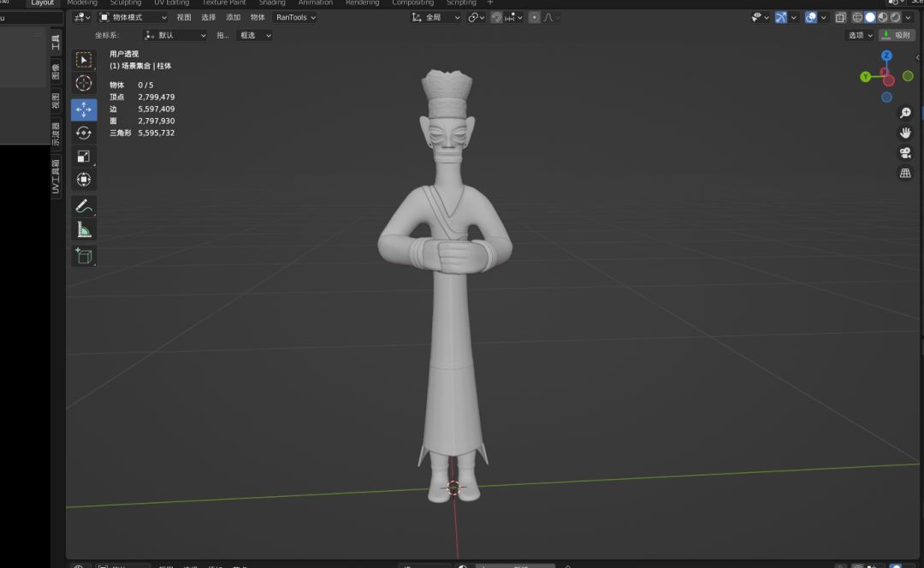Switch to material preview shading
924x568 pixels.
click(883, 18)
